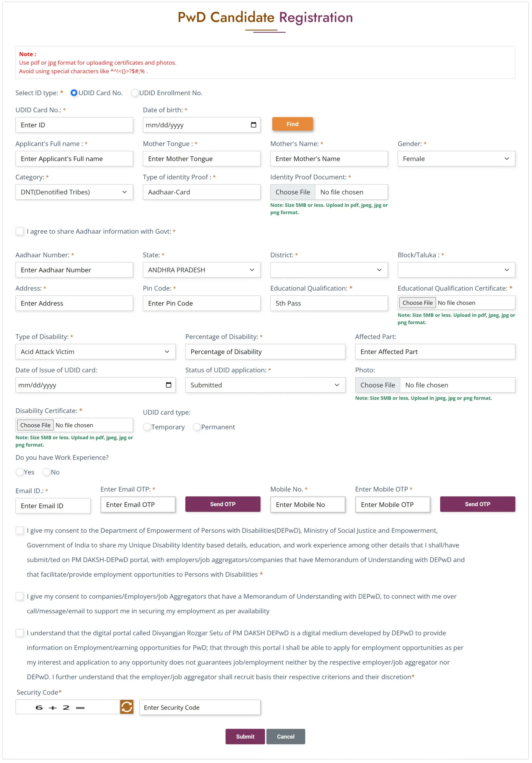Open the Date of birth calendar picker
Image resolution: width=532 pixels, height=763 pixels.
coord(253,125)
